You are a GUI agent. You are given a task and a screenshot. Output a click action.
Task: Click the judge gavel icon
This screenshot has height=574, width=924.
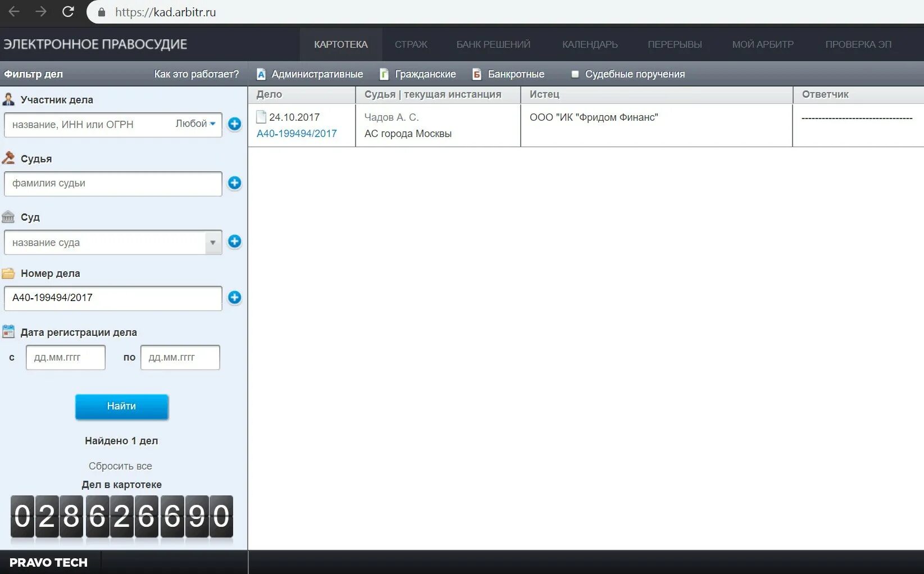8,158
